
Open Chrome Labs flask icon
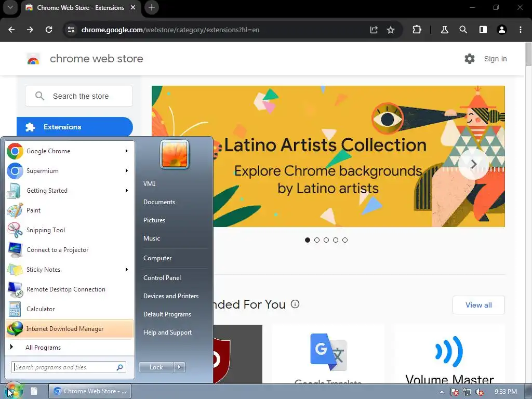click(445, 30)
